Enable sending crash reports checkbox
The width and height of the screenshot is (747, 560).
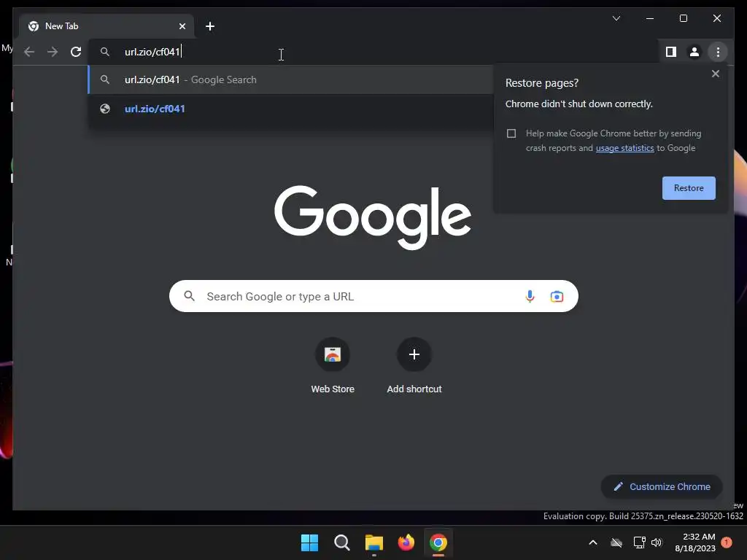point(511,133)
